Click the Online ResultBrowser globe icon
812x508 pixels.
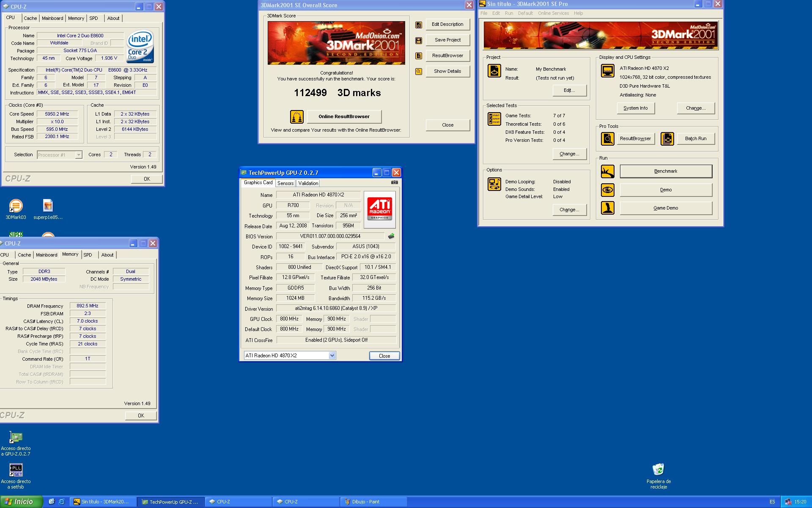click(x=297, y=116)
